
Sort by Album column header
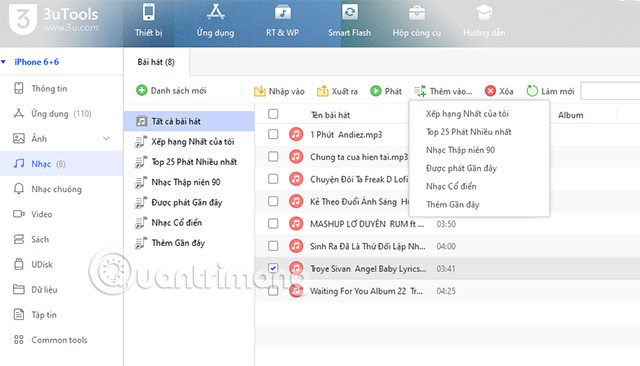[x=571, y=115]
